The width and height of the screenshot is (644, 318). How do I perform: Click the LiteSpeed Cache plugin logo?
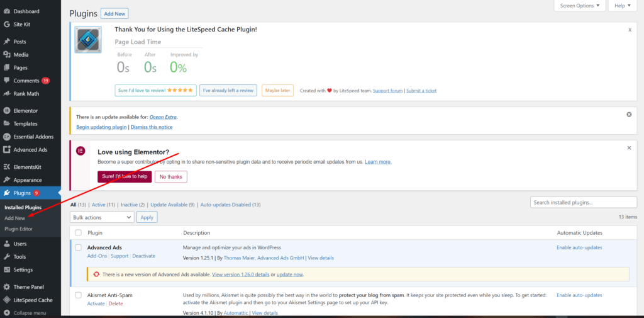(88, 40)
